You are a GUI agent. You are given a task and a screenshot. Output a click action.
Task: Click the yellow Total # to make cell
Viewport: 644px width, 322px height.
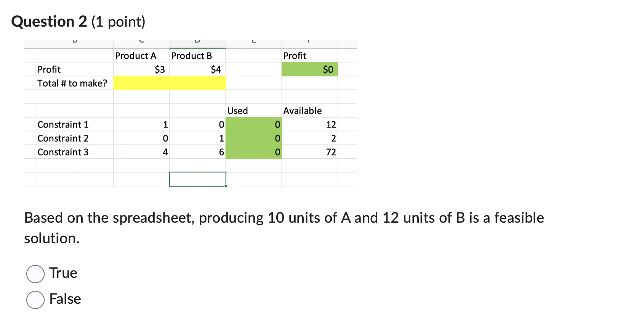[x=170, y=83]
